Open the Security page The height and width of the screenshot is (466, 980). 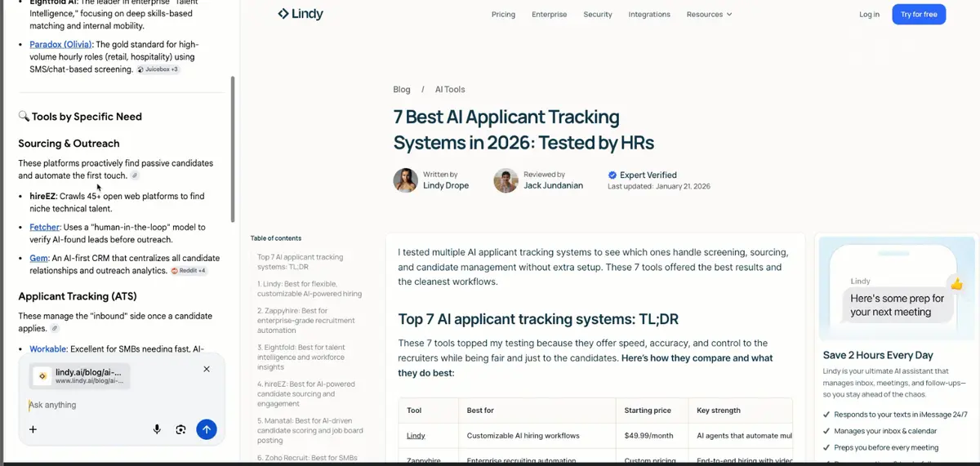[x=598, y=14]
